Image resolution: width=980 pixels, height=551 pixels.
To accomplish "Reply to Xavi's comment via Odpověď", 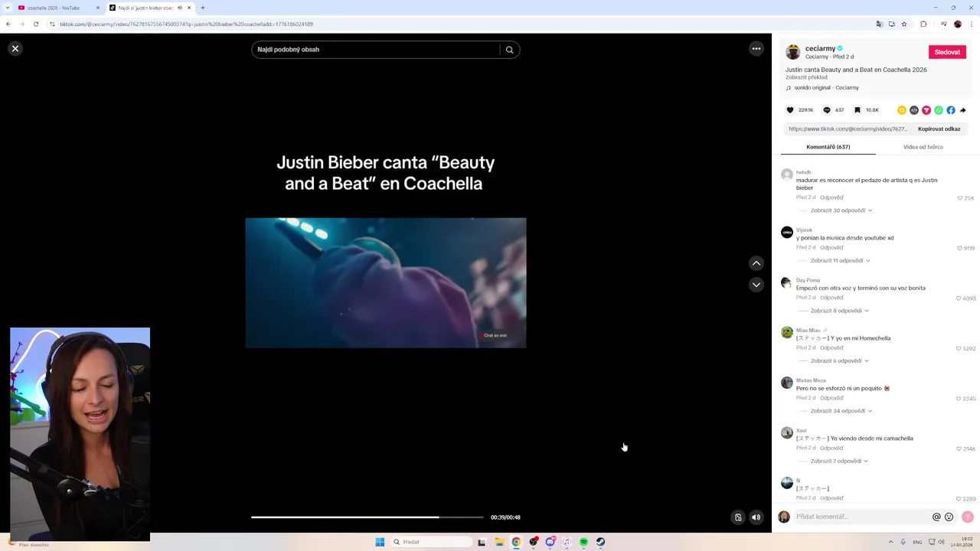I will [831, 448].
